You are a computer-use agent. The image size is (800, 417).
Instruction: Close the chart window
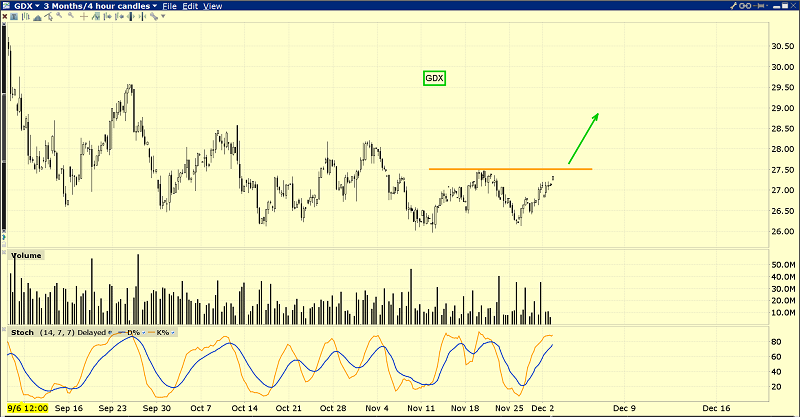(x=793, y=6)
